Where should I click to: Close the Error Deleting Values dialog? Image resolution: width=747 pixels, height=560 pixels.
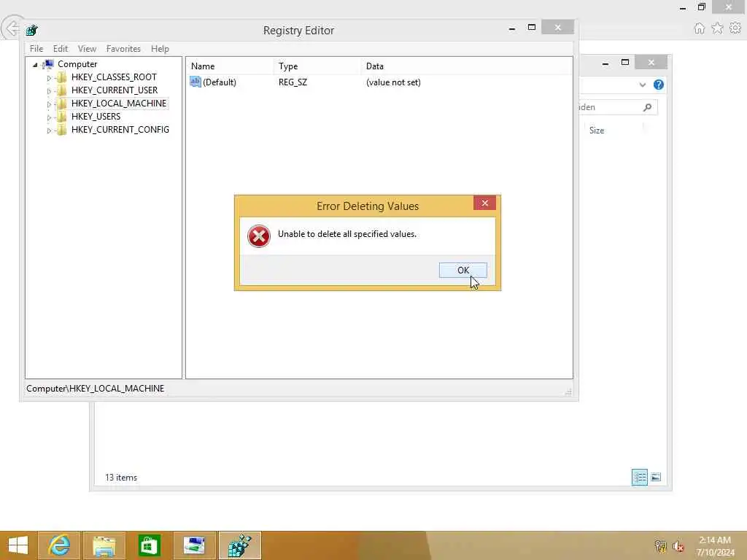pyautogui.click(x=484, y=203)
